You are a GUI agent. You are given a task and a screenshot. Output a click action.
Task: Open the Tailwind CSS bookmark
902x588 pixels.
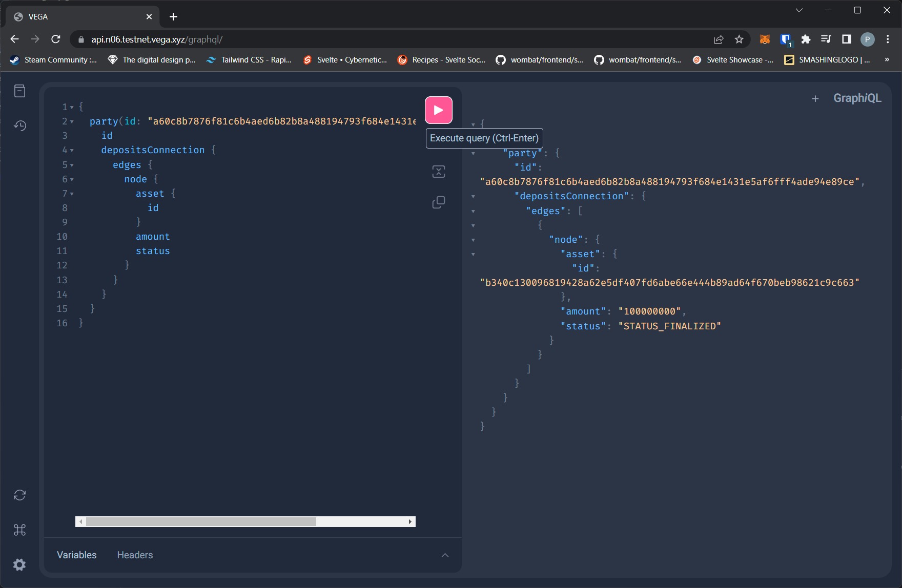coord(249,59)
